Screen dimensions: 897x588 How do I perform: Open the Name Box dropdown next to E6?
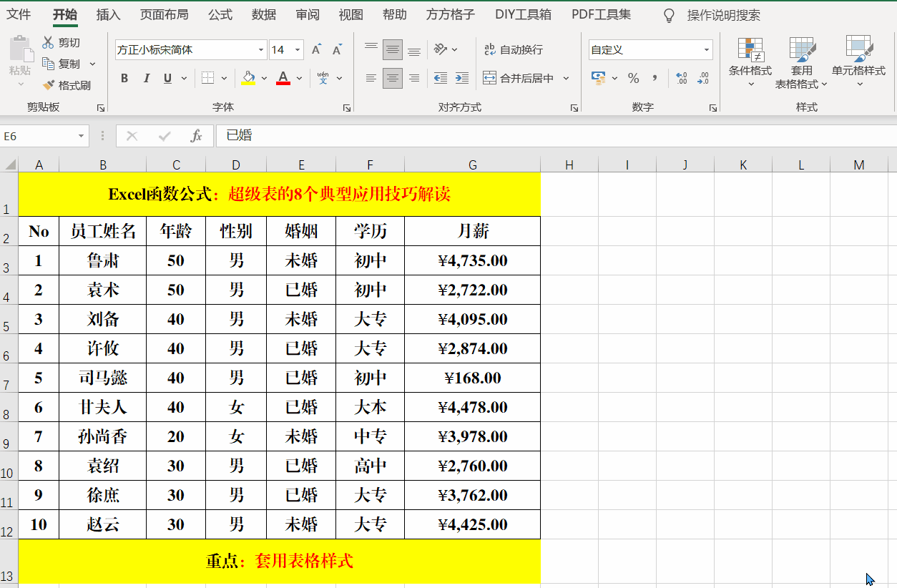coord(82,135)
